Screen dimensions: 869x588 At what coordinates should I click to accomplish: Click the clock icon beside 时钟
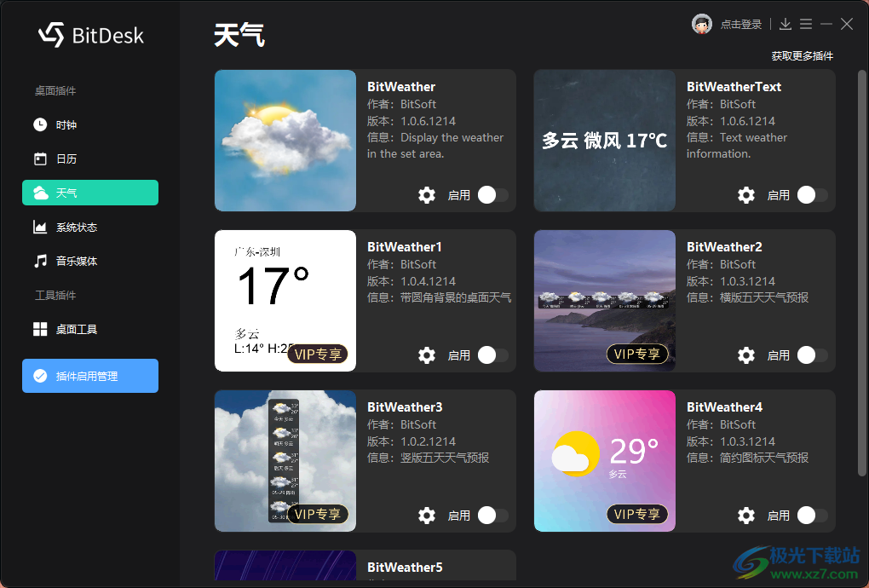(40, 124)
